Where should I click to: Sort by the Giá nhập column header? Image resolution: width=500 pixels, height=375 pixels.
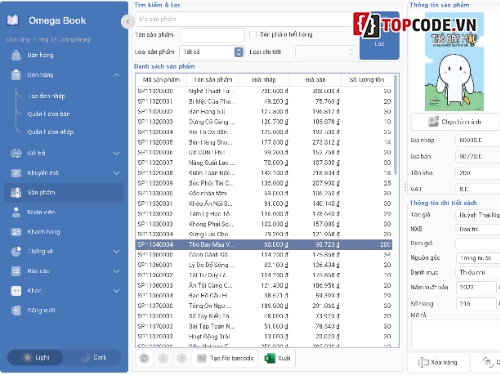(x=264, y=80)
